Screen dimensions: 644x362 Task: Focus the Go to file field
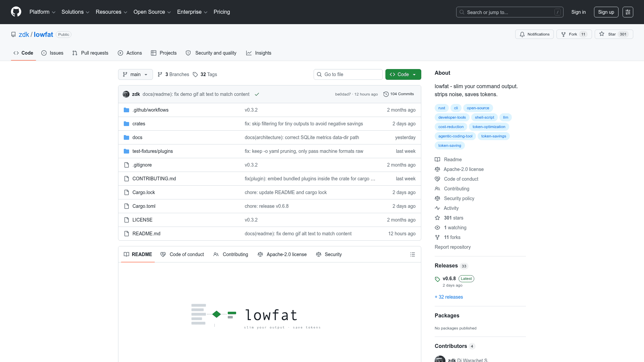[348, 74]
